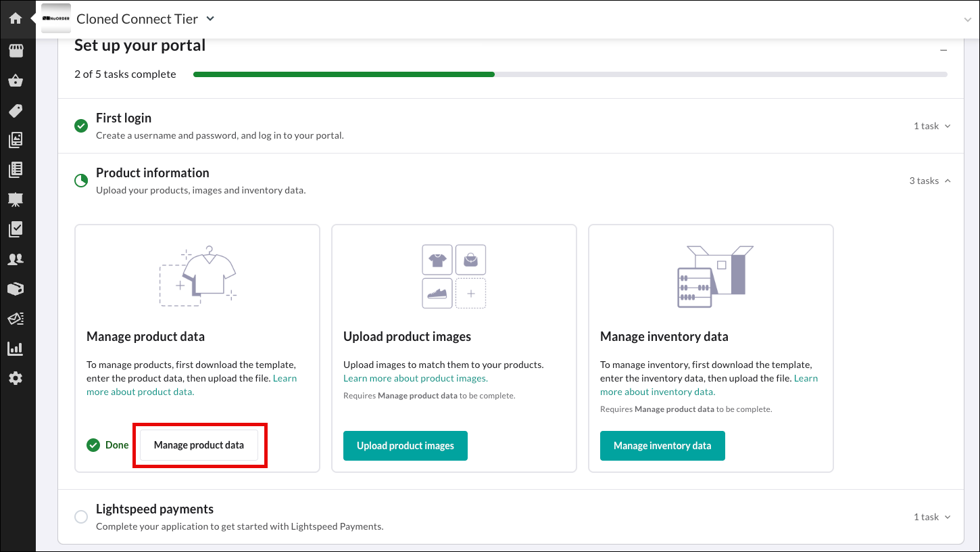Open the storefront icon in sidebar
The image size is (980, 552).
[16, 51]
